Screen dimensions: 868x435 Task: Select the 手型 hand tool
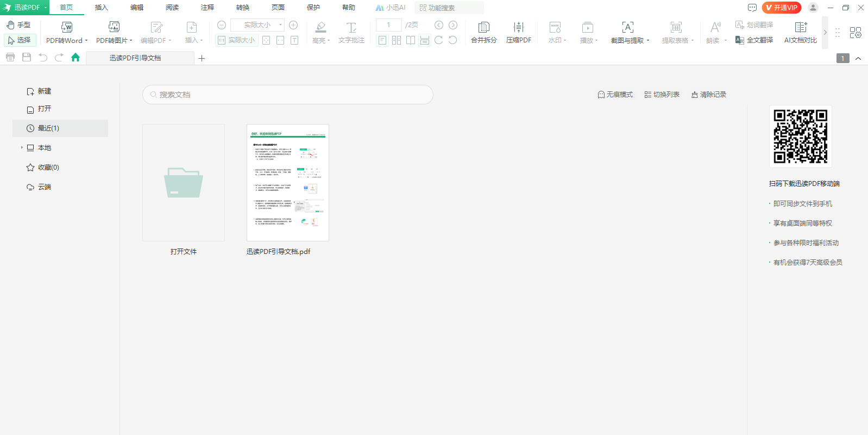point(18,25)
